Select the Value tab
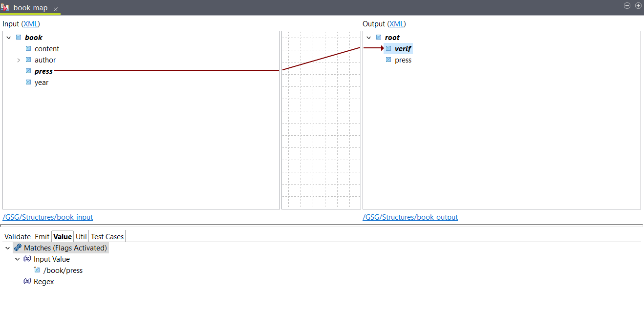The width and height of the screenshot is (644, 311). 63,236
